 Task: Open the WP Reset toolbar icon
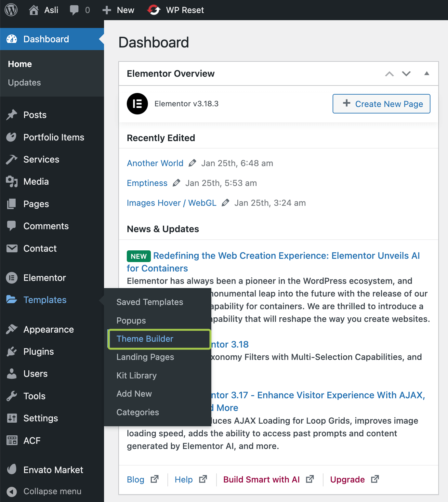point(154,10)
